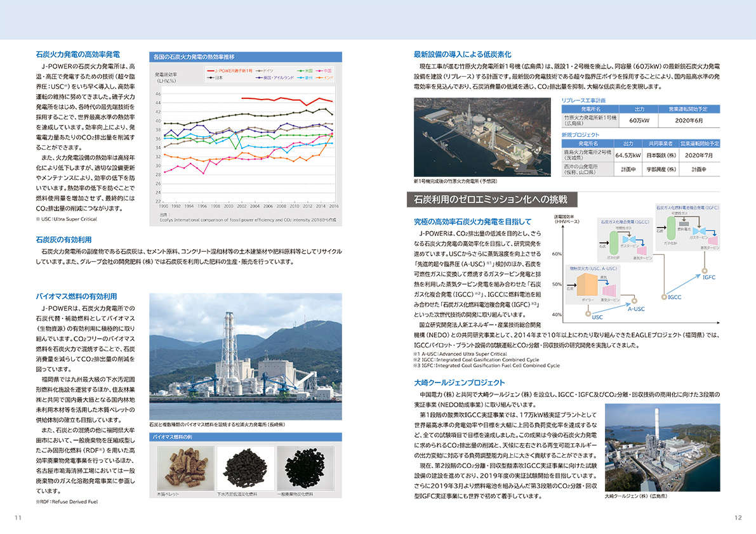This screenshot has height=534, width=756.
Task: Click the caption 大崎クールジェン（株）（広島県）
Action: click(x=636, y=496)
